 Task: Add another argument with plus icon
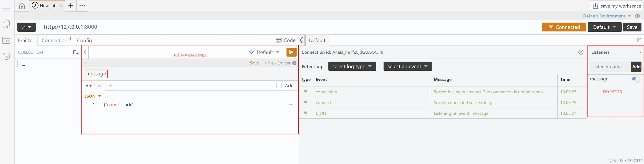[x=111, y=86]
